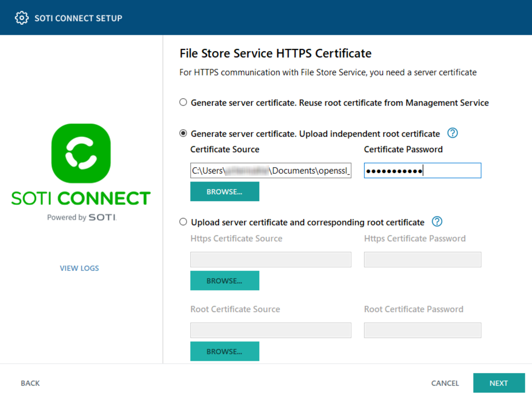The height and width of the screenshot is (399, 532).
Task: Click the Https Certificate Source label
Action: [x=236, y=238]
